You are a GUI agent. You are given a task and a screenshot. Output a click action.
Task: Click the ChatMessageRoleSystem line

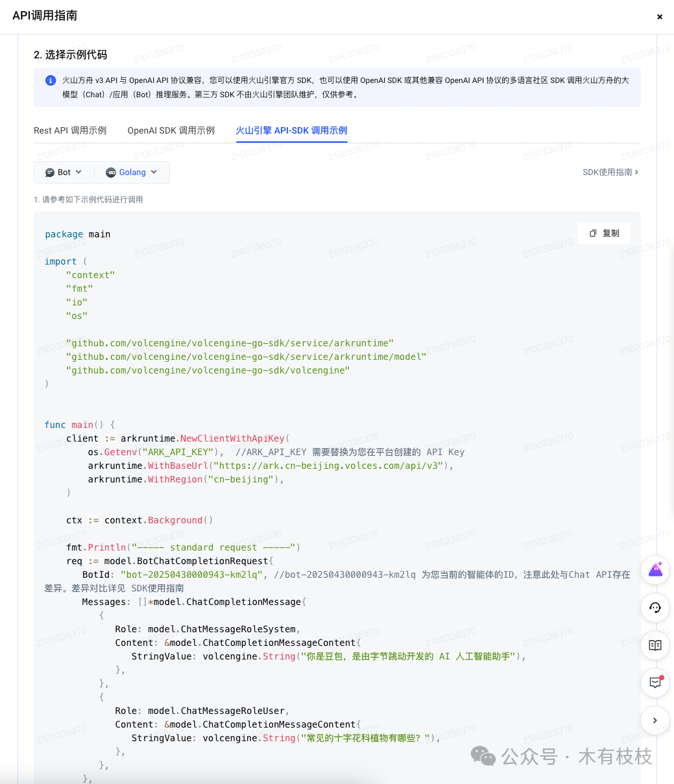[x=208, y=629]
